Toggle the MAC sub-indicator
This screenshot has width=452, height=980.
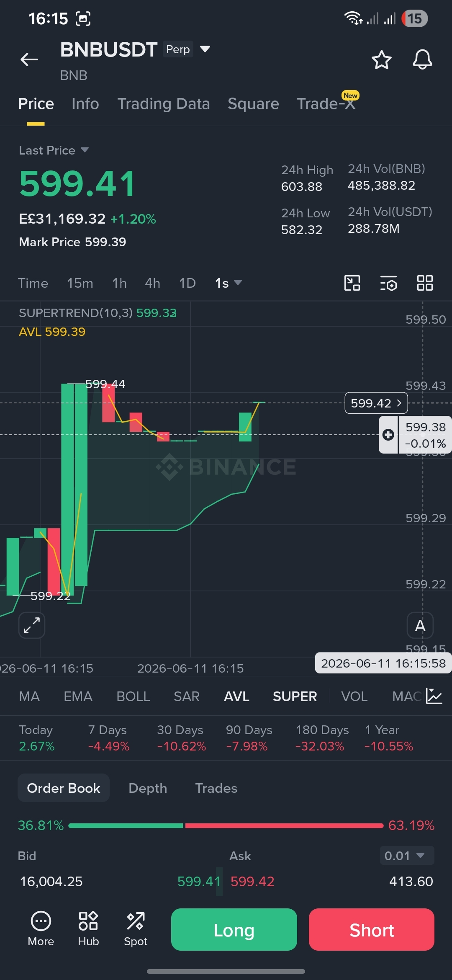click(407, 696)
